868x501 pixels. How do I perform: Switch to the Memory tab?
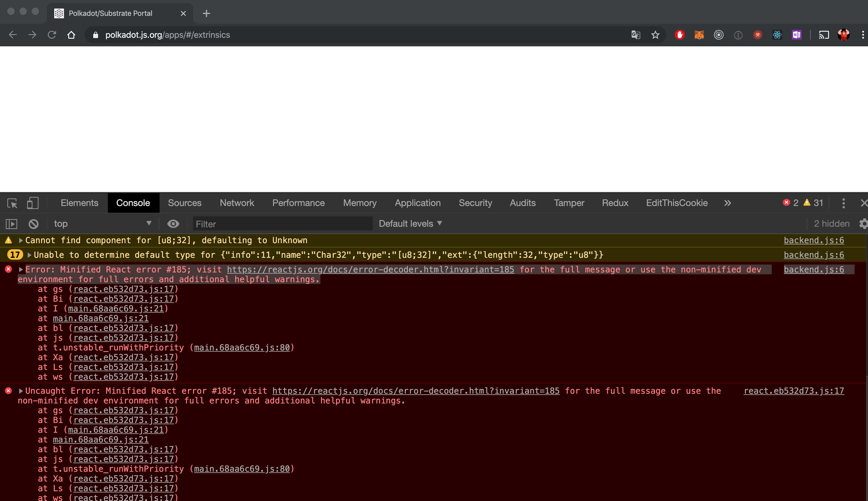point(360,203)
